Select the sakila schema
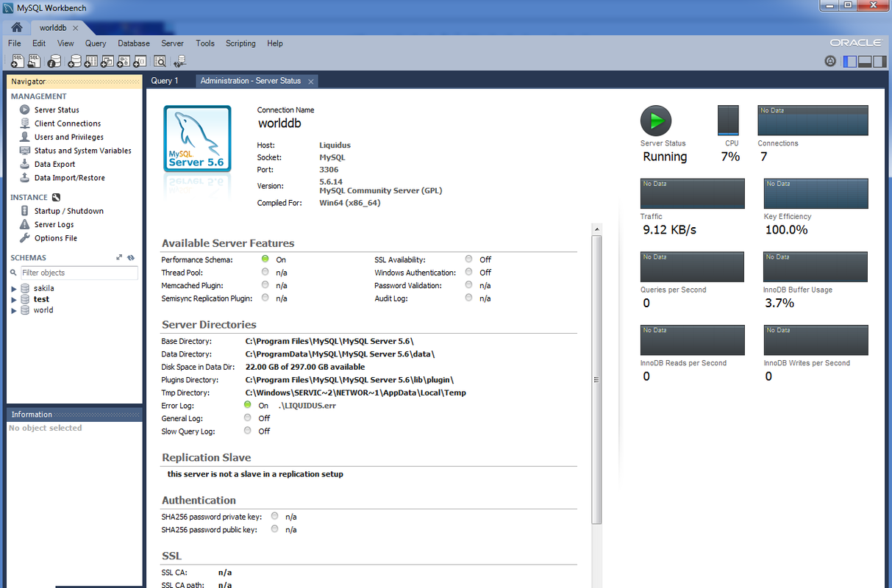This screenshot has height=588, width=892. (43, 288)
